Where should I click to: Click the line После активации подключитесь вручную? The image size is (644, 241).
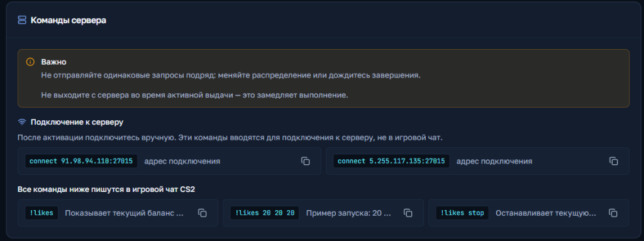(x=230, y=138)
